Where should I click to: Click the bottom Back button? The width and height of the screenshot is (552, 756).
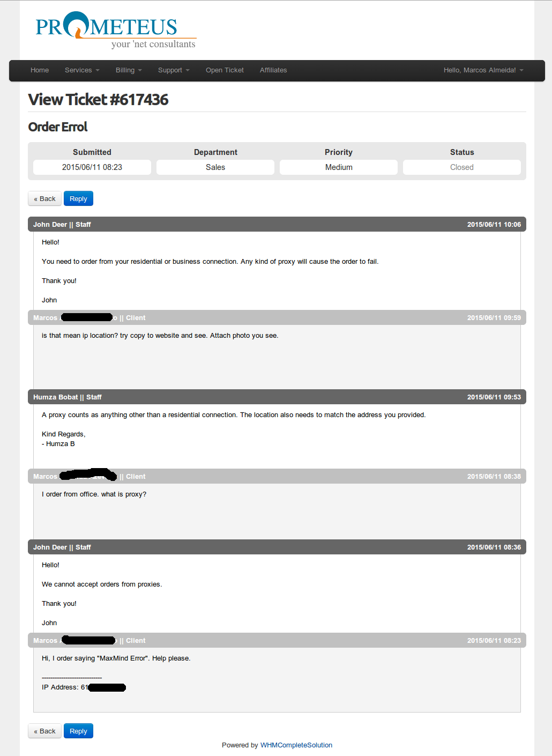pos(44,731)
